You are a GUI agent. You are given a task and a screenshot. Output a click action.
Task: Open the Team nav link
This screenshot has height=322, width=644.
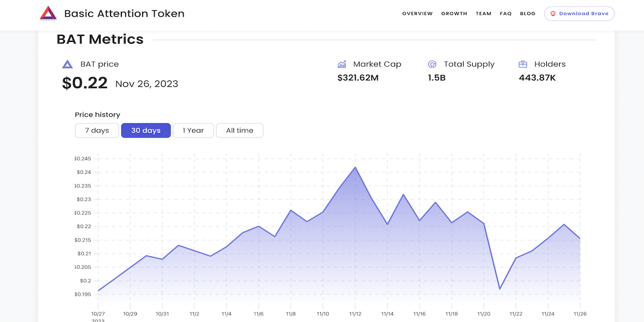(484, 14)
